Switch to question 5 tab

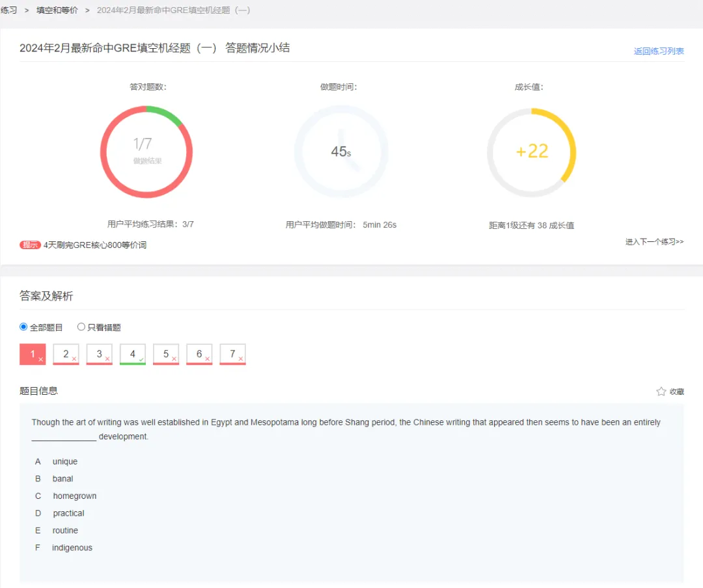[x=166, y=354]
